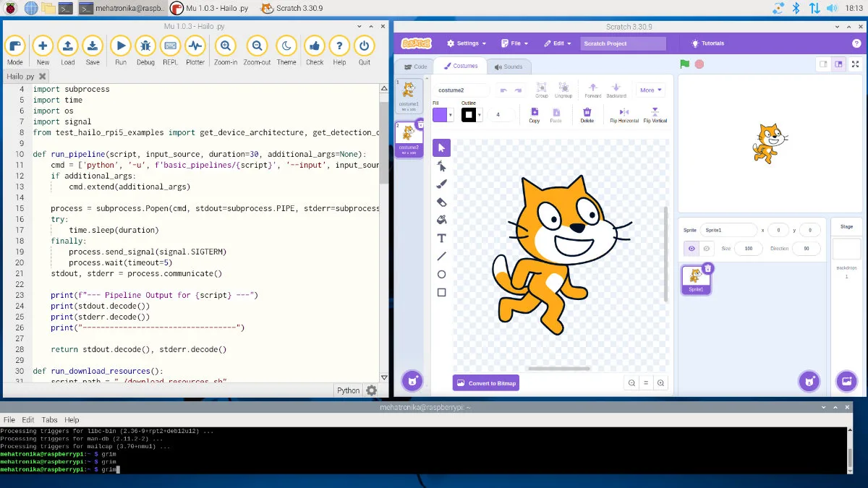The width and height of the screenshot is (868, 488).
Task: Select the arrow Select tool in Scratch
Action: coord(442,148)
